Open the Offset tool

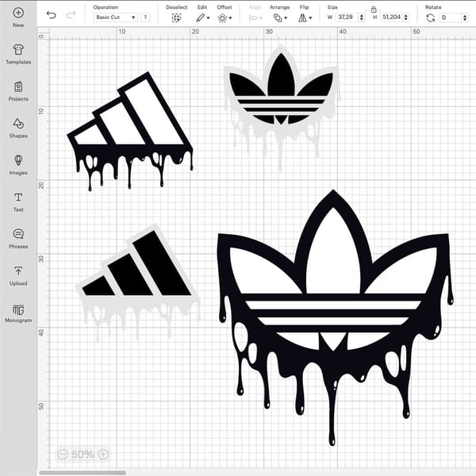coord(225,18)
